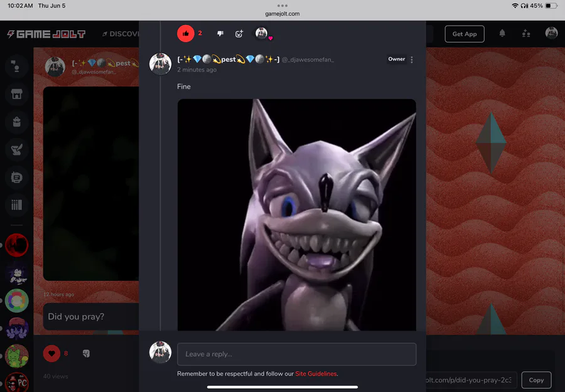Viewport: 565px width, 392px height.
Task: Click the Game Jolt logo
Action: pyautogui.click(x=46, y=34)
